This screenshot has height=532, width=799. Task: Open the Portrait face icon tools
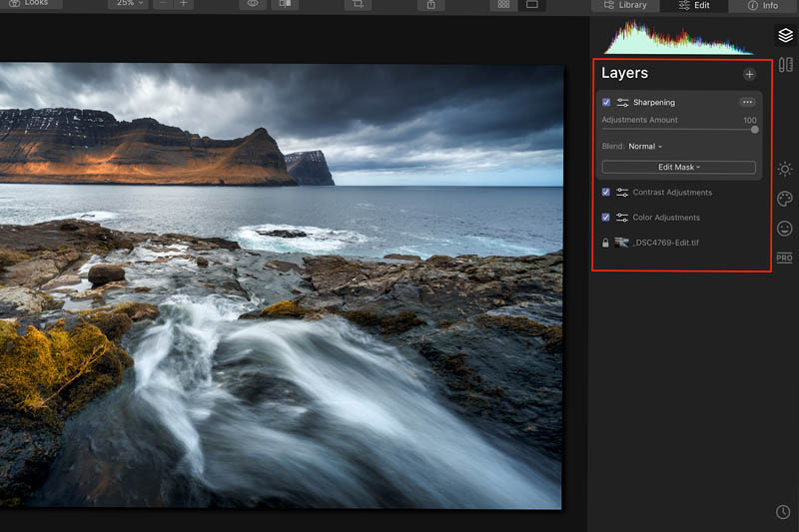tap(785, 229)
